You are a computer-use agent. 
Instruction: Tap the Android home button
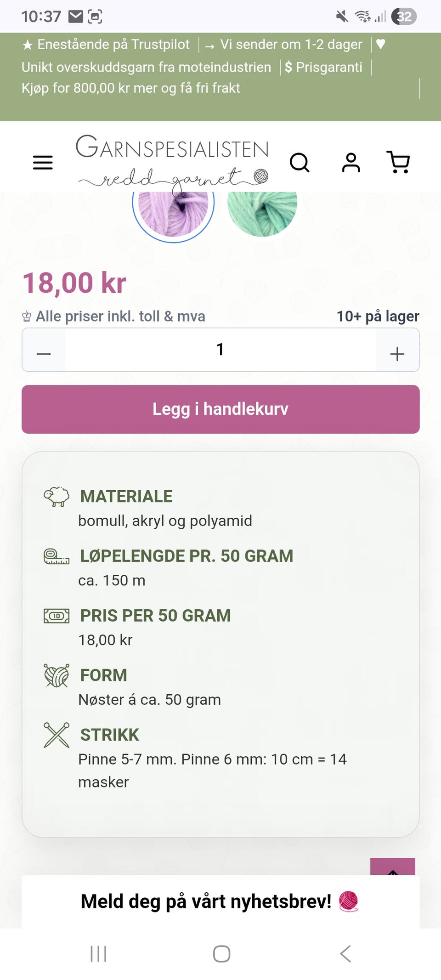221,954
